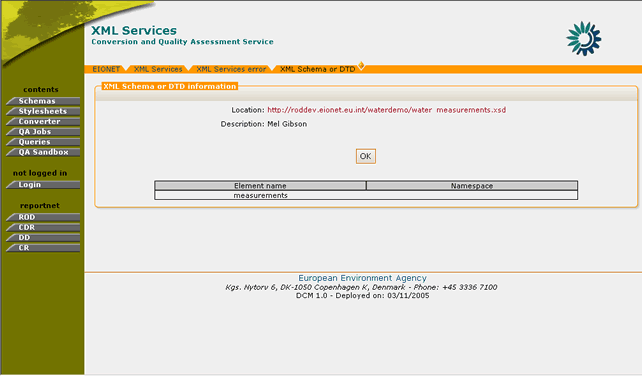Click the EEA sunburst logo
This screenshot has height=376, width=642.
(583, 39)
